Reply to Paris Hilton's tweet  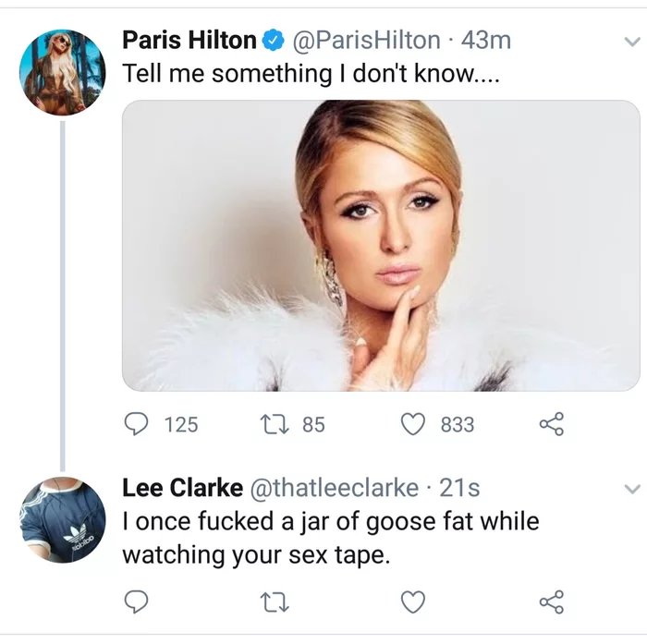click(x=136, y=424)
